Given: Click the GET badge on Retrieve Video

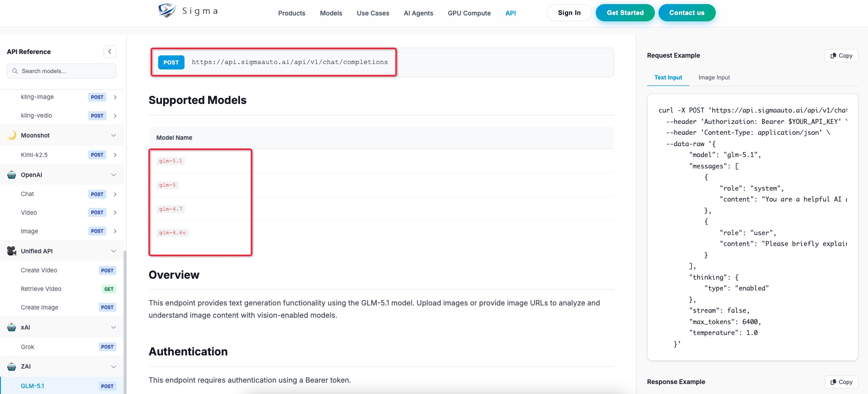Looking at the screenshot, I should coord(109,289).
